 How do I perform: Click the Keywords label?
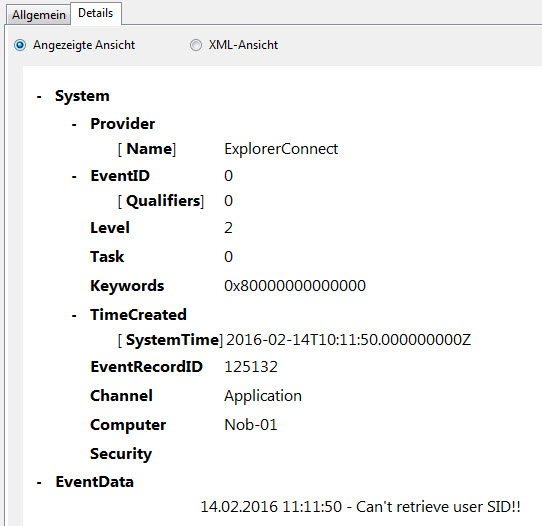tap(127, 286)
